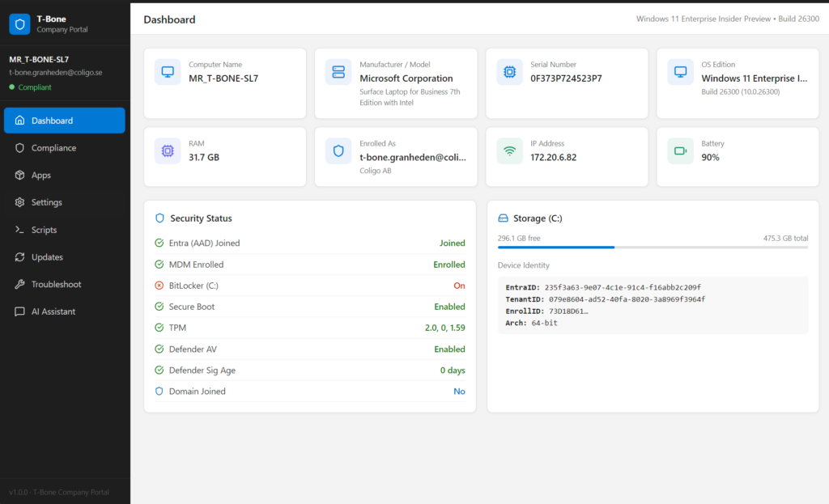Click the IP Address wifi icon
Screen dimensions: 829x504
click(509, 150)
